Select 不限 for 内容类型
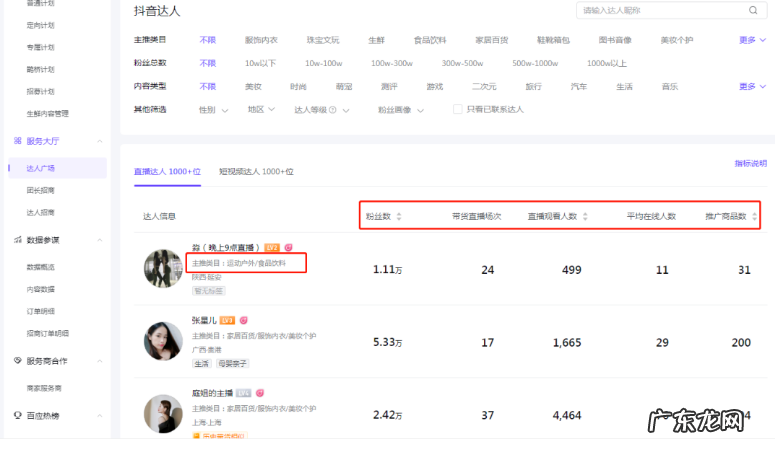 tap(208, 86)
